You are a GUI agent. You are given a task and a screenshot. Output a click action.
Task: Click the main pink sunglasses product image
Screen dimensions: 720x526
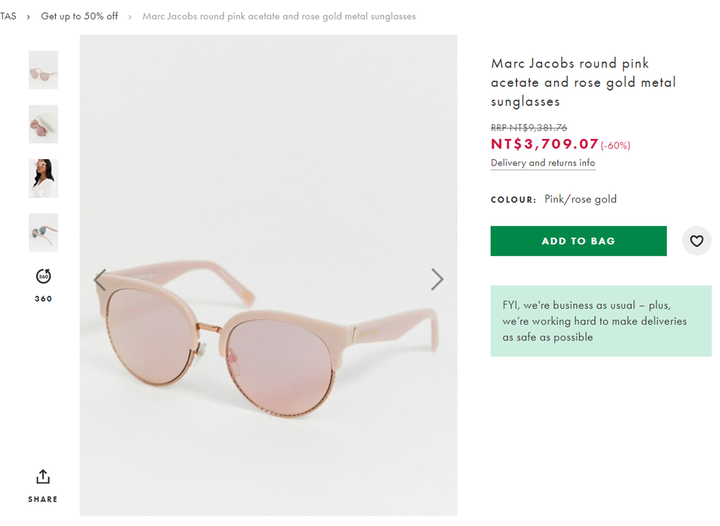point(268,275)
